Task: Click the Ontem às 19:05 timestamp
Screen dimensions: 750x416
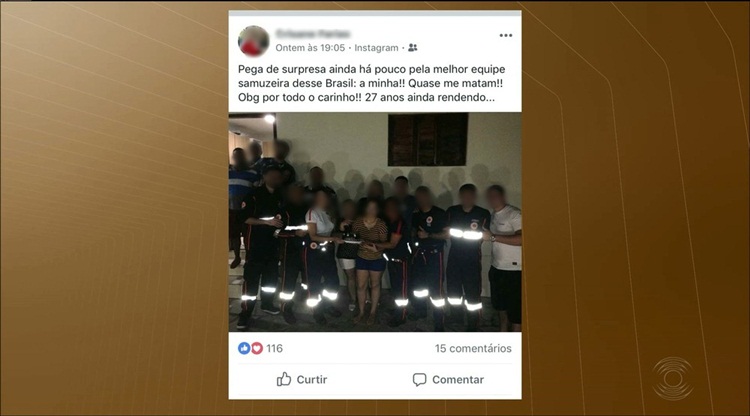Action: click(310, 48)
